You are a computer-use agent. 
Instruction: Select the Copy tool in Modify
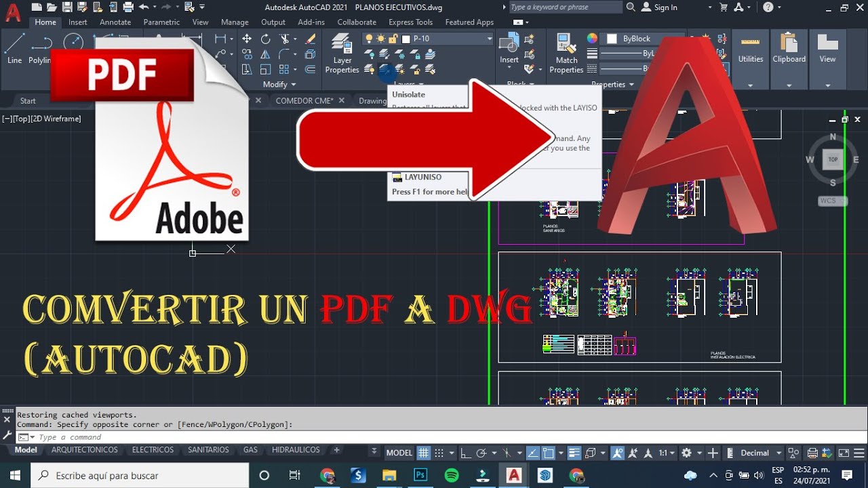pyautogui.click(x=247, y=54)
